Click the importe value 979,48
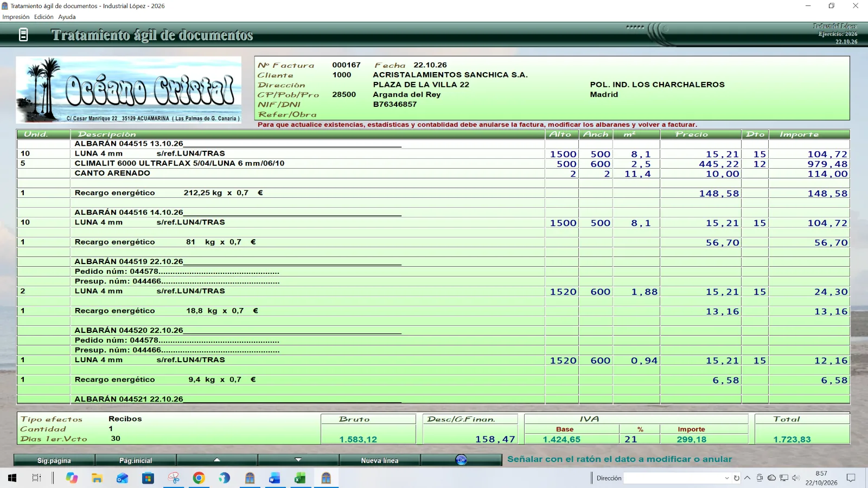 pyautogui.click(x=827, y=164)
